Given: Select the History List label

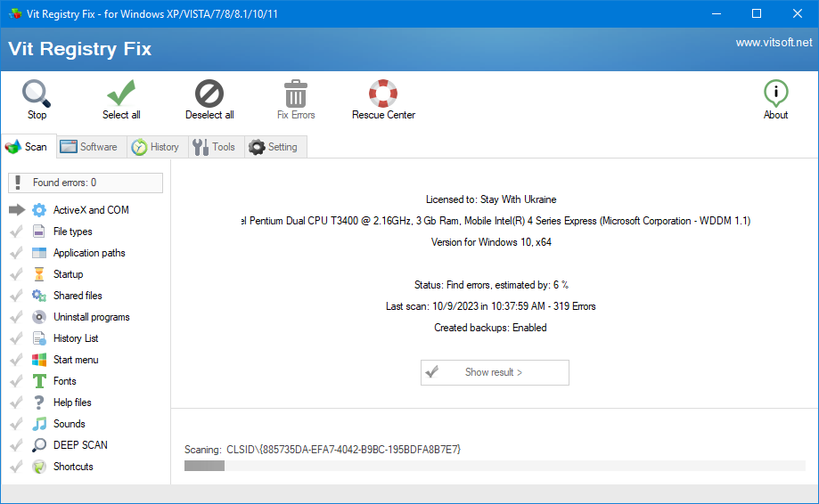Looking at the screenshot, I should 76,338.
